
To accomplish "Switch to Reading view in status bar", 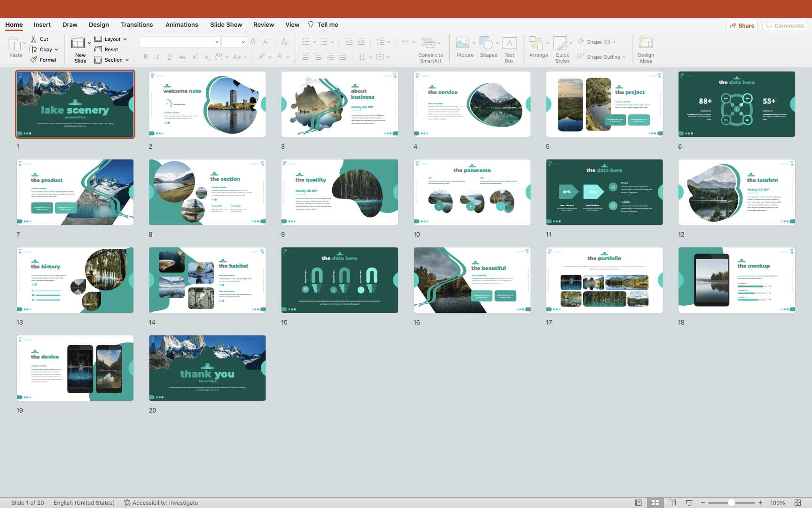I will pyautogui.click(x=672, y=502).
